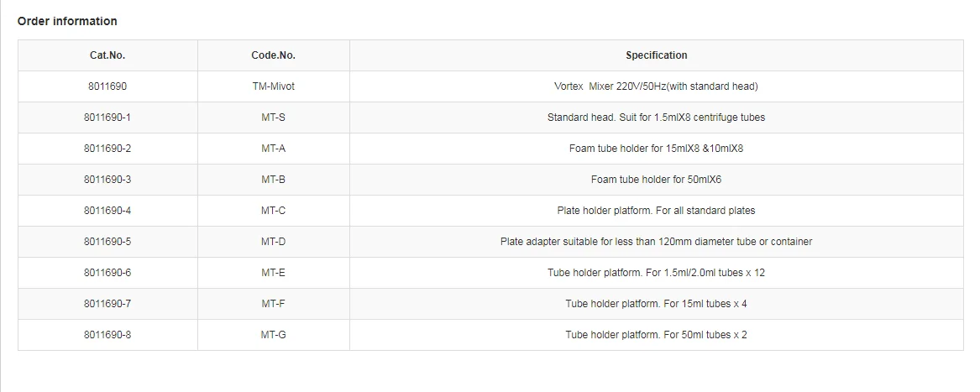Select the Plate holder platform specification
Viewport: 980px width, 392px height.
tap(656, 211)
